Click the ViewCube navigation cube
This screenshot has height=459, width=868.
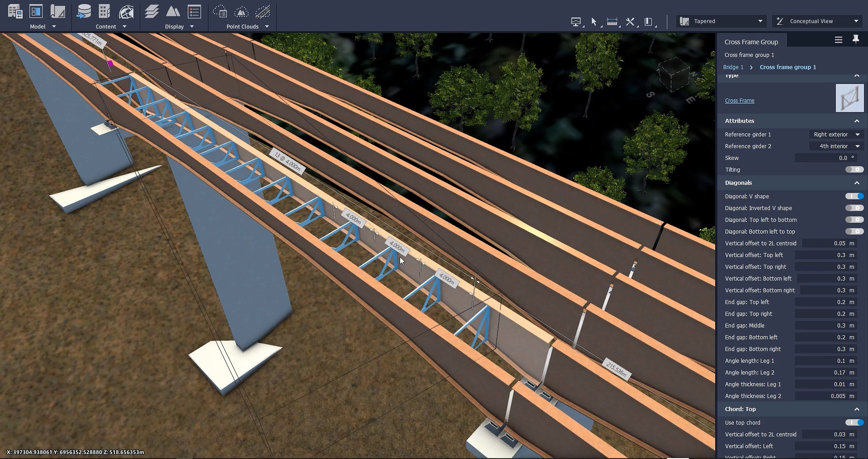point(674,75)
